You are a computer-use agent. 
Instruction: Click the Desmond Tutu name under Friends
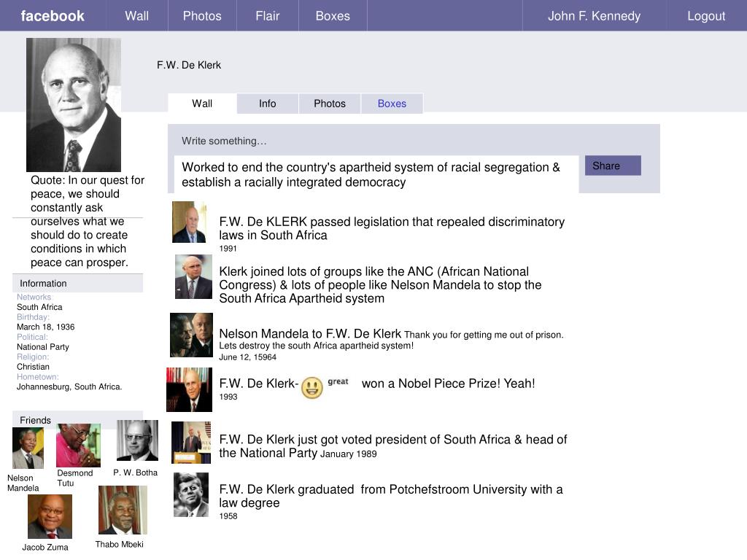75,478
